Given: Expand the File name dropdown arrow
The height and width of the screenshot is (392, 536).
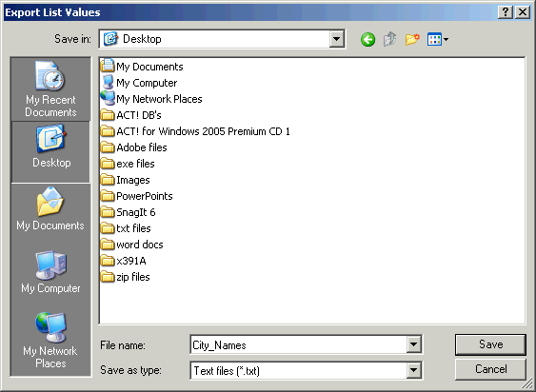Looking at the screenshot, I should 413,344.
